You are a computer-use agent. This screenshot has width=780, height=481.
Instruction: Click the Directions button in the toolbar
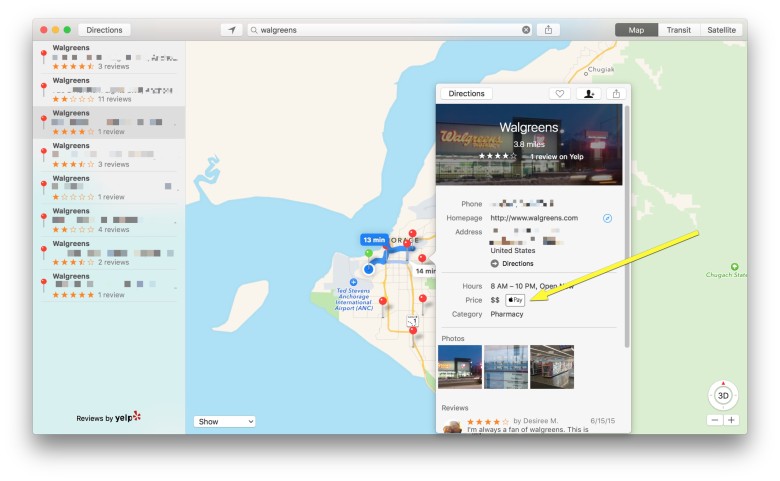pos(104,30)
